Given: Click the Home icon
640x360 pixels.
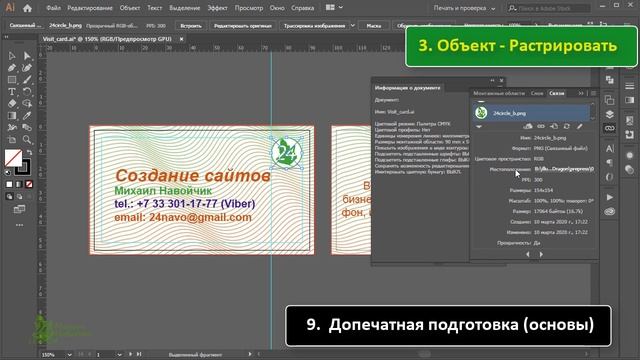Looking at the screenshot, I should [27, 8].
